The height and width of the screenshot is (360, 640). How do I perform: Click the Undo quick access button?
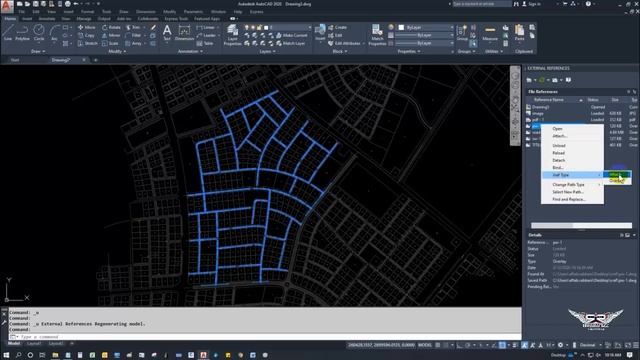76,4
